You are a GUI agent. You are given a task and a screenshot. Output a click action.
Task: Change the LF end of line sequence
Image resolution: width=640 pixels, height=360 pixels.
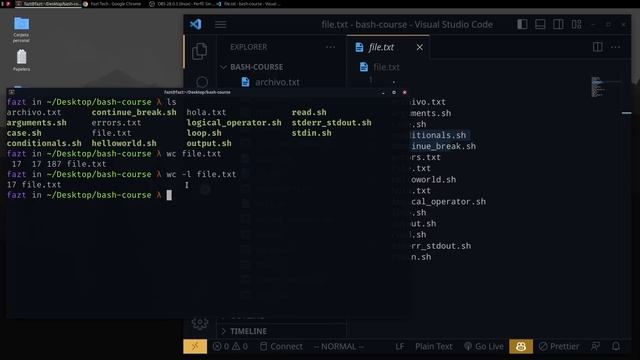(x=400, y=347)
